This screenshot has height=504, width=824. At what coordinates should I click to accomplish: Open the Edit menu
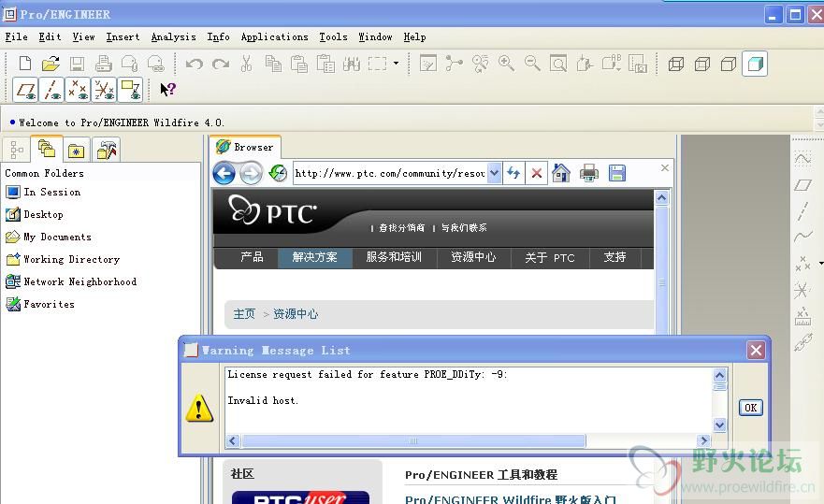click(x=50, y=36)
